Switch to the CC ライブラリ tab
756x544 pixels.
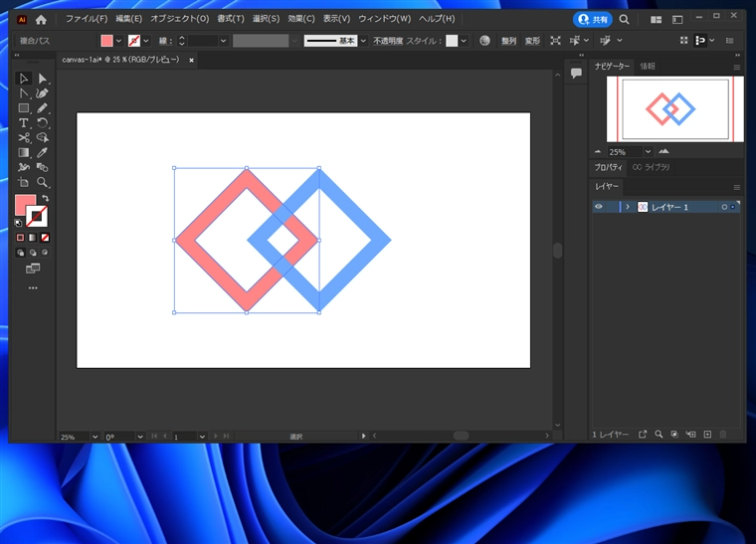[x=651, y=167]
